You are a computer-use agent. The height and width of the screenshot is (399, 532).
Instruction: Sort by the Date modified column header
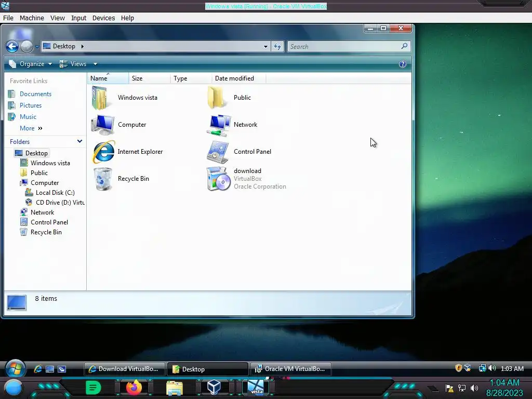pos(239,78)
